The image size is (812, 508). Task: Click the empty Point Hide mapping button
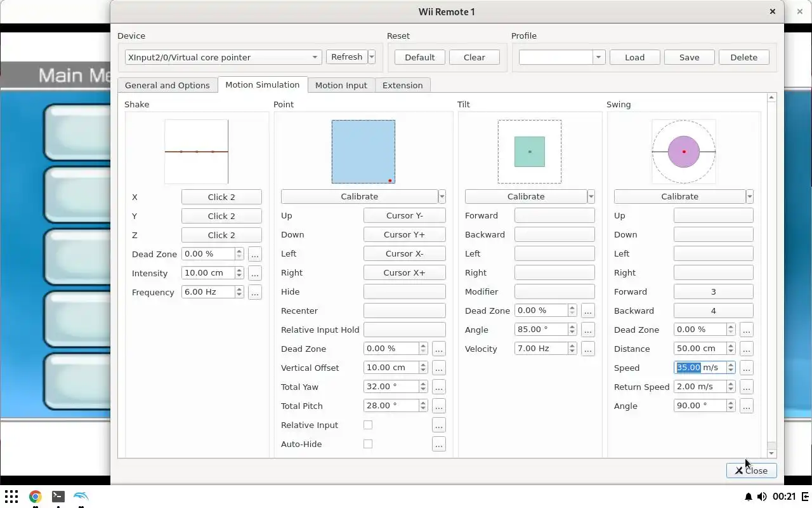pyautogui.click(x=405, y=291)
